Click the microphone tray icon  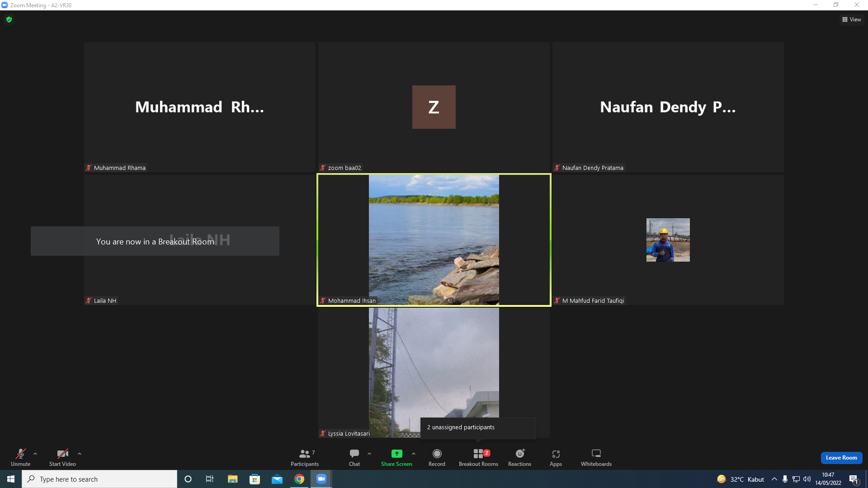785,479
